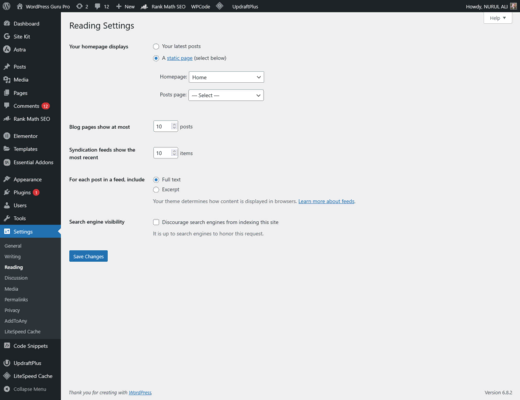Screen dimensions: 520x400
Task: Select the A static page radio button
Action: 156,58
